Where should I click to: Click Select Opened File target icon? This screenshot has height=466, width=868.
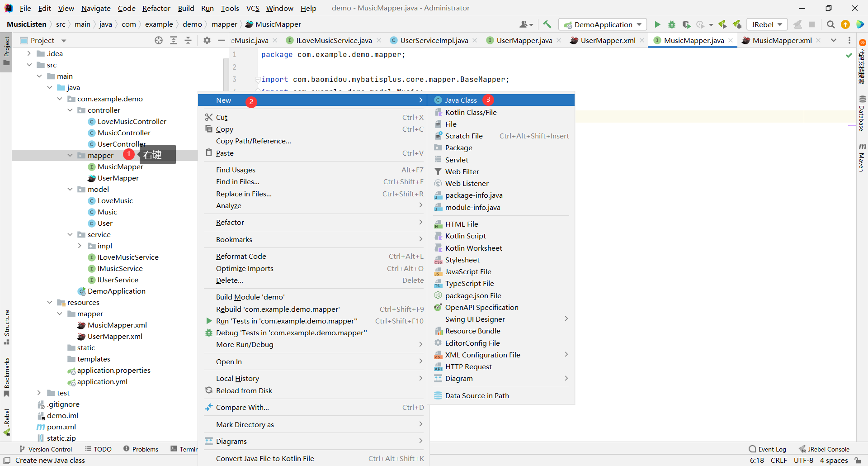(159, 41)
